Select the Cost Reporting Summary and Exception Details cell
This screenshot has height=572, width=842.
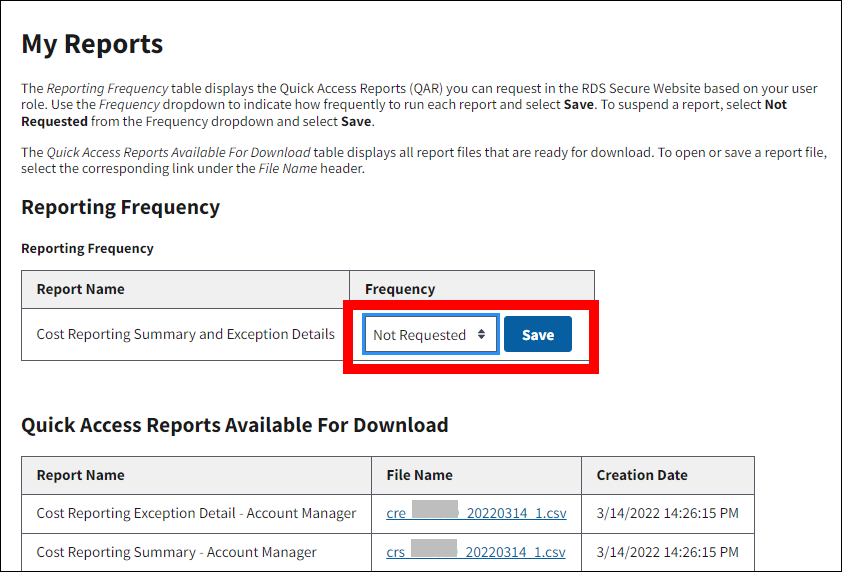186,334
